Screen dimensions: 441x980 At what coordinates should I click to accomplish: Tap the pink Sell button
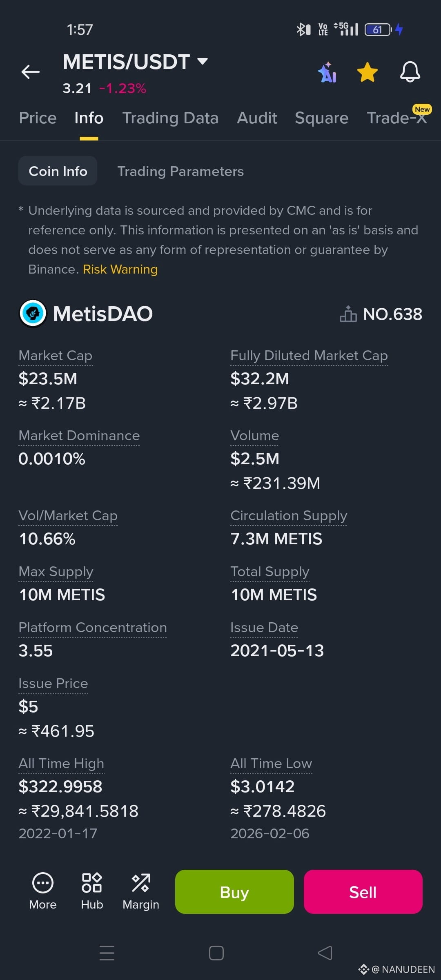pyautogui.click(x=363, y=892)
